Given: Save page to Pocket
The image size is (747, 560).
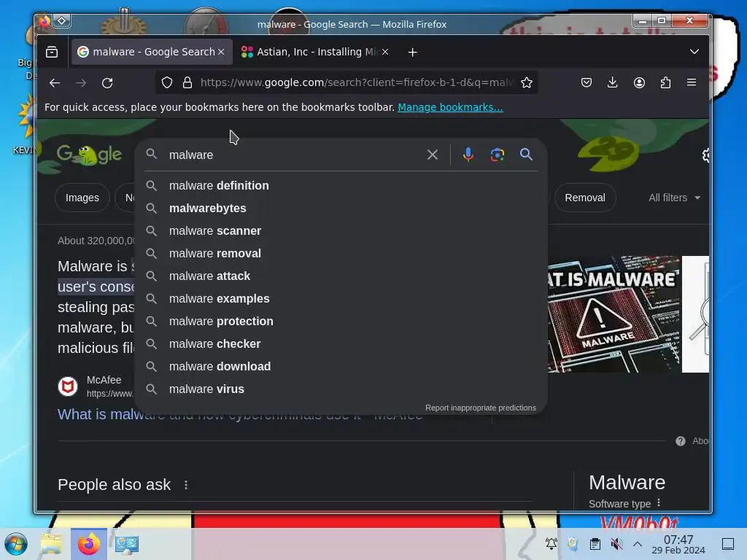Looking at the screenshot, I should 587,83.
